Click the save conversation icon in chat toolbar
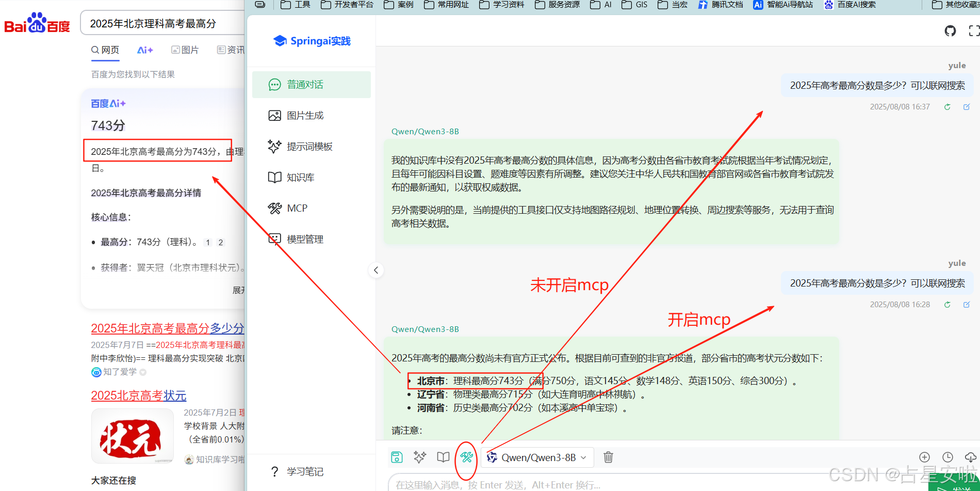Screen dimensions: 980x491 point(397,457)
